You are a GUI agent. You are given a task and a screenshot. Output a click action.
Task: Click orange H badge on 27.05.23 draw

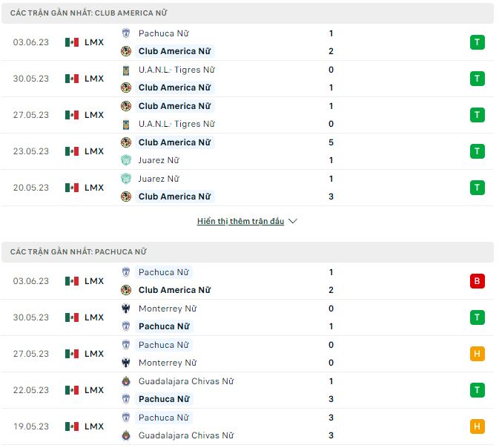pos(477,354)
